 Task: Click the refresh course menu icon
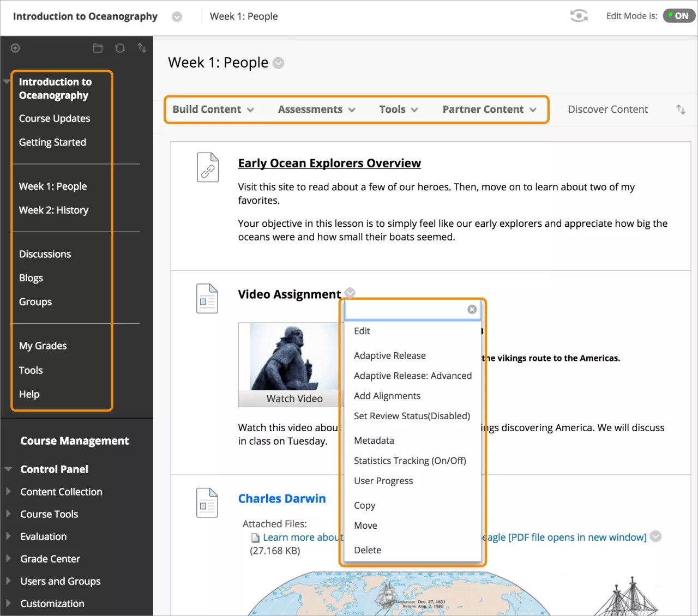coord(120,49)
